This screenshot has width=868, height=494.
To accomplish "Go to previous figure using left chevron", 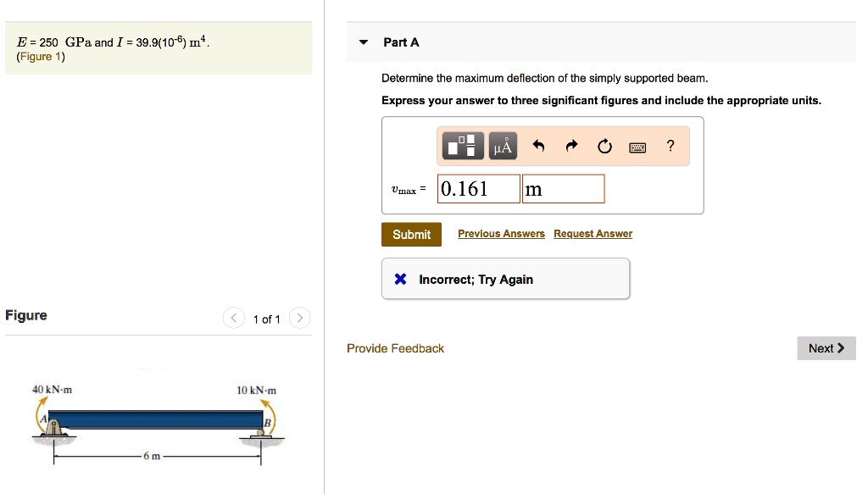I will [234, 318].
